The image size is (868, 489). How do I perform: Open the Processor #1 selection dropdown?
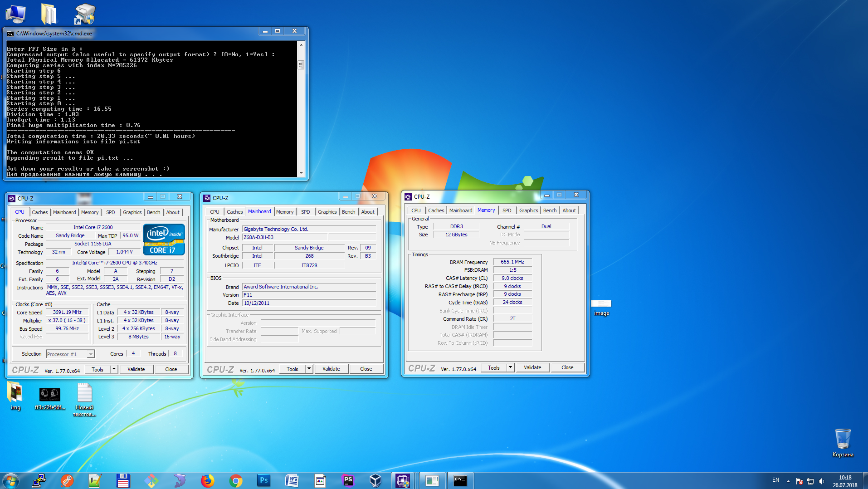[x=70, y=354]
